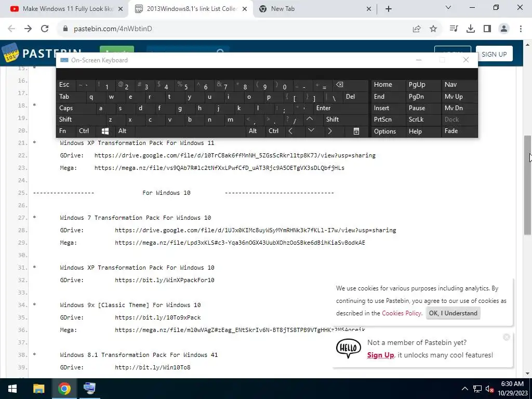Click OK, I Understand cookie button
Viewport: 532px width, 399px height.
[453, 313]
